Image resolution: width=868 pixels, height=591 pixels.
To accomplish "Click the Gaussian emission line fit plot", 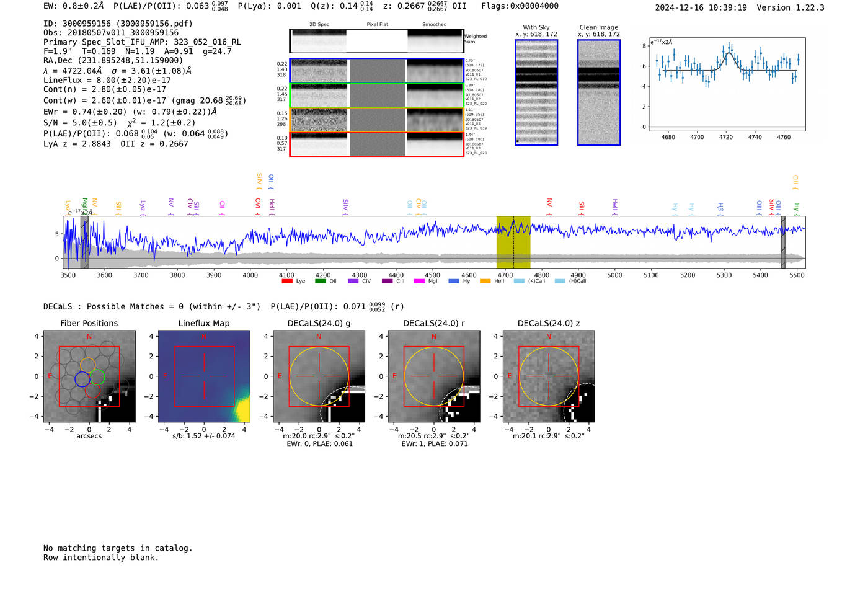I will pos(727,84).
